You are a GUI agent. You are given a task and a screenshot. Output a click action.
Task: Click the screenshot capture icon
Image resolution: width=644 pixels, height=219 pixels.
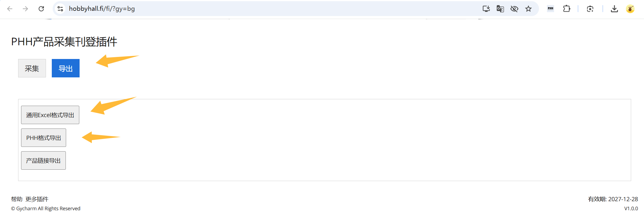[x=590, y=9]
